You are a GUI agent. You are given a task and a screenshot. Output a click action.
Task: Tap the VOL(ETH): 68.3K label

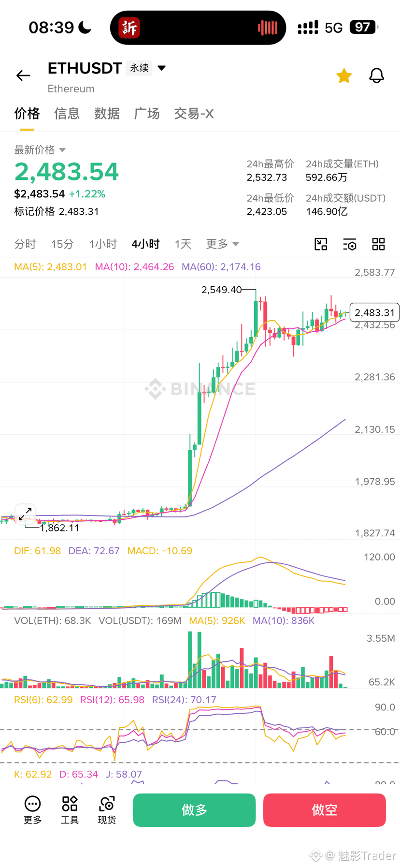click(x=53, y=620)
